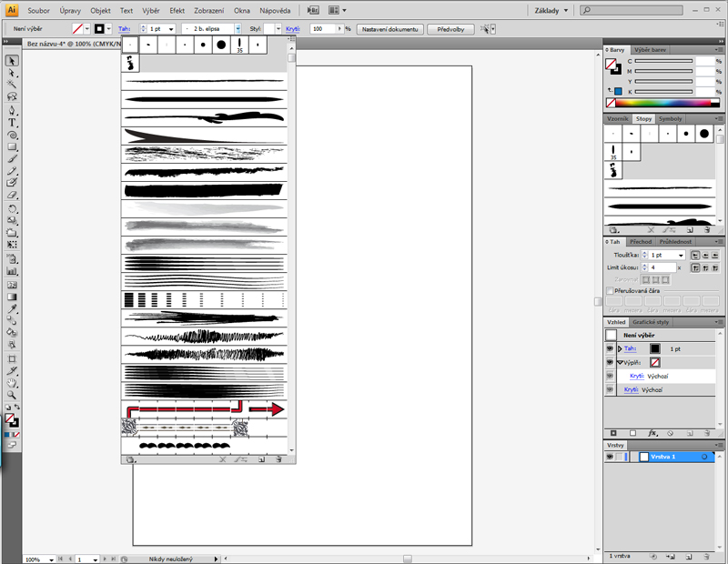Select the Eraser tool
728x564 pixels.
coord(13,195)
